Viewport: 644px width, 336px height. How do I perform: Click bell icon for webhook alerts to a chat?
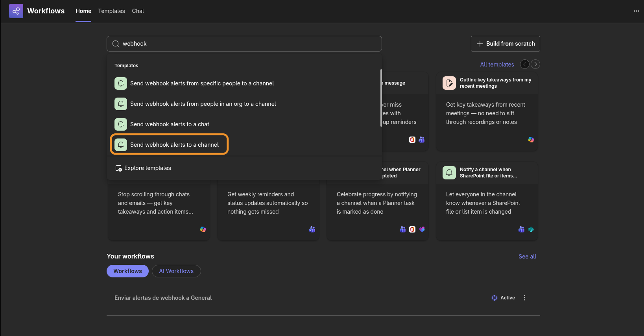[x=121, y=124]
